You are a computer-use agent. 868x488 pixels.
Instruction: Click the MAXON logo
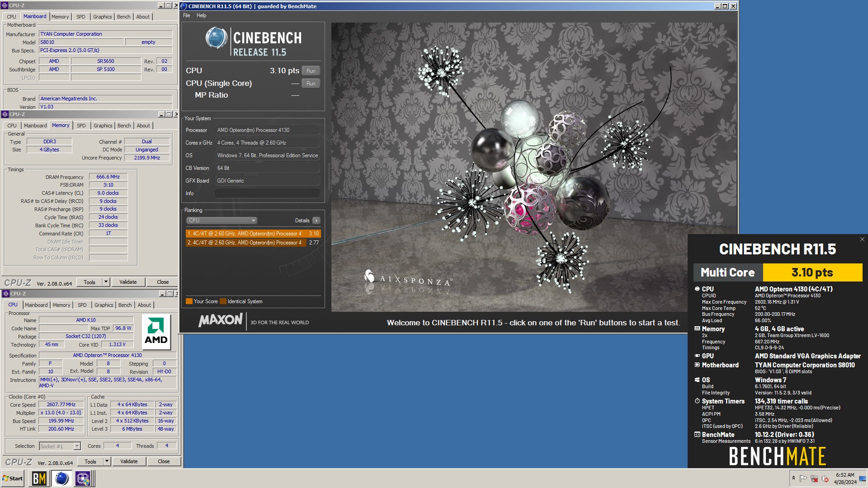(220, 320)
